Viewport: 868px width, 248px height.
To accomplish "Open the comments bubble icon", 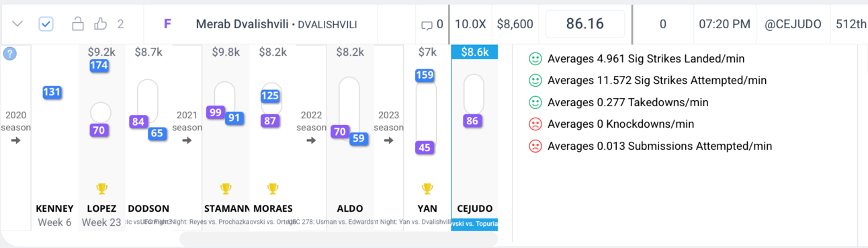I will tap(427, 25).
